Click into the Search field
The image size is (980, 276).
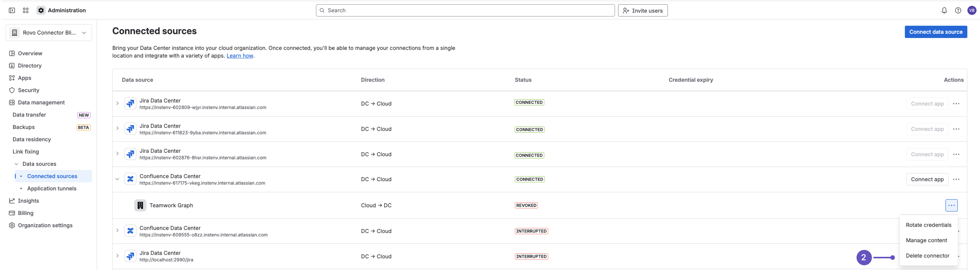(x=465, y=10)
